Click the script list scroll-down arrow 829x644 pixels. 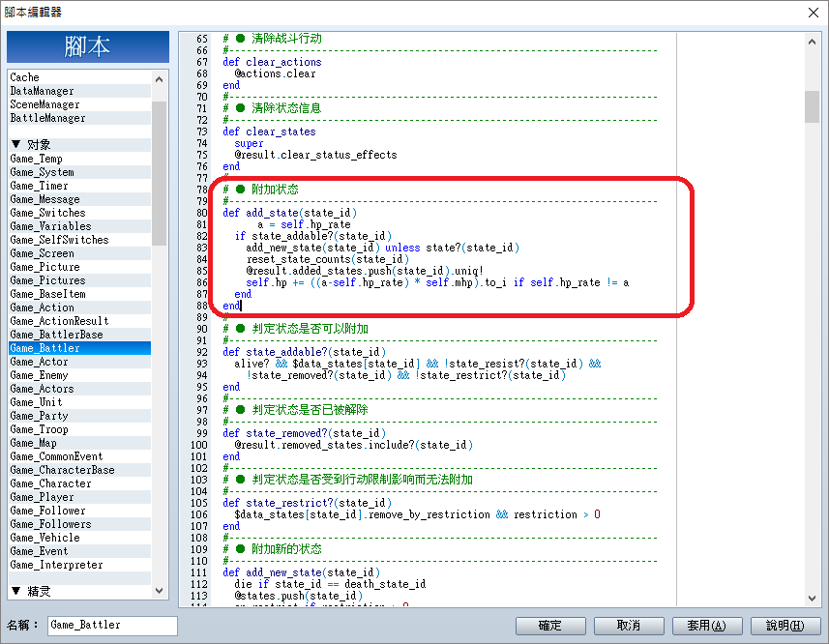160,591
